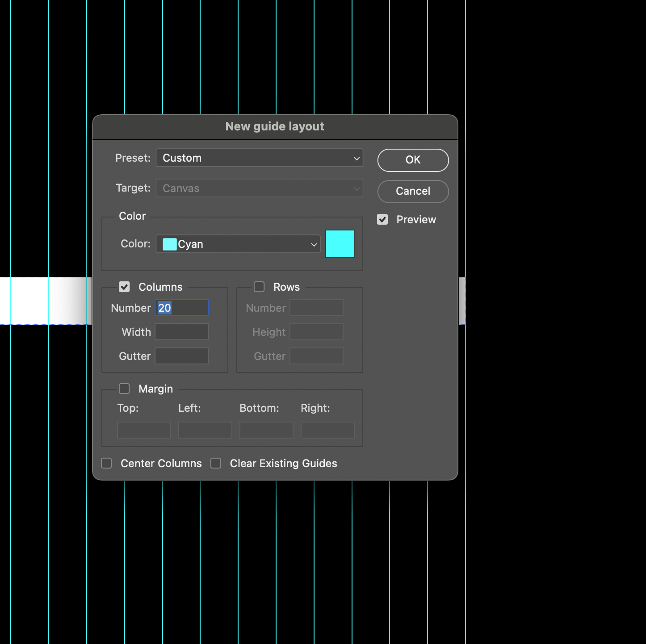Enable the Margin checkbox
Viewport: 646px width, 644px height.
pyautogui.click(x=124, y=389)
